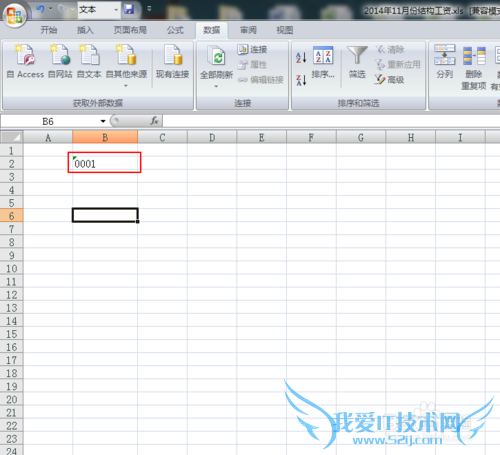This screenshot has height=455, width=500.
Task: Open the Sort (排序) dialog
Action: (x=323, y=62)
